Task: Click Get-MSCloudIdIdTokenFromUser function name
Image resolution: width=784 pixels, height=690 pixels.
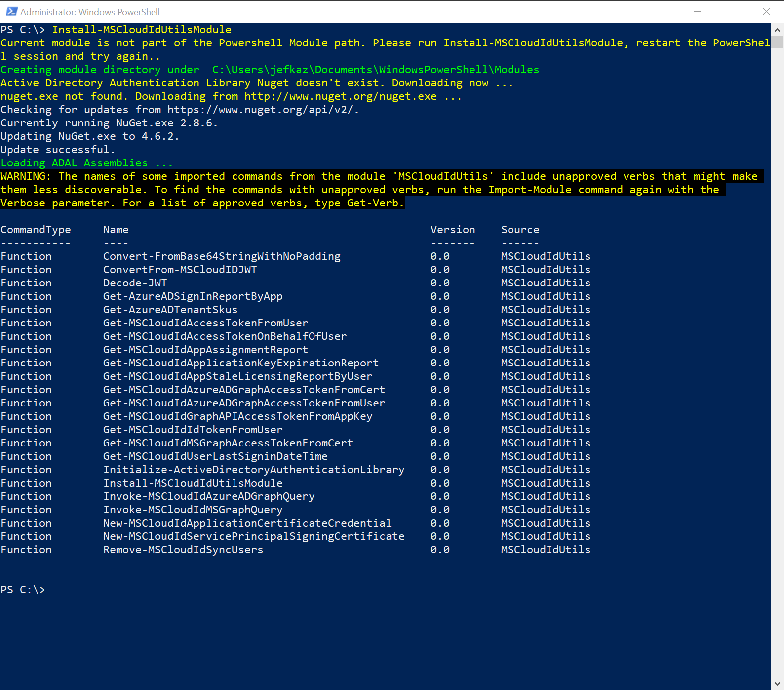Action: click(x=193, y=430)
